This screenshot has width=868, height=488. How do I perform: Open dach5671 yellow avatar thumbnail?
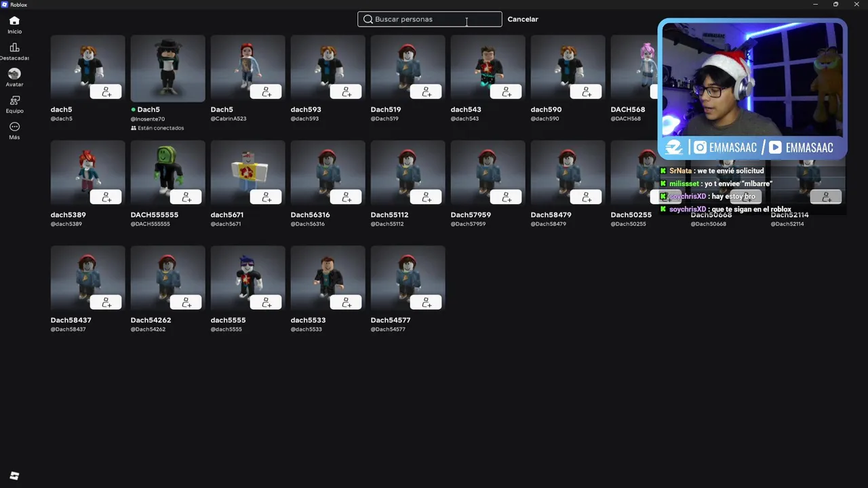(248, 174)
